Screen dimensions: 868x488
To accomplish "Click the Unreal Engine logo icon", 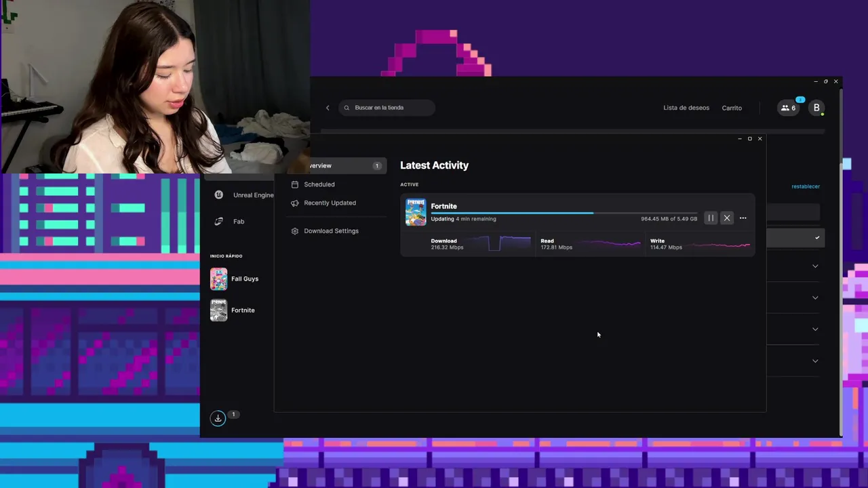I will [218, 195].
